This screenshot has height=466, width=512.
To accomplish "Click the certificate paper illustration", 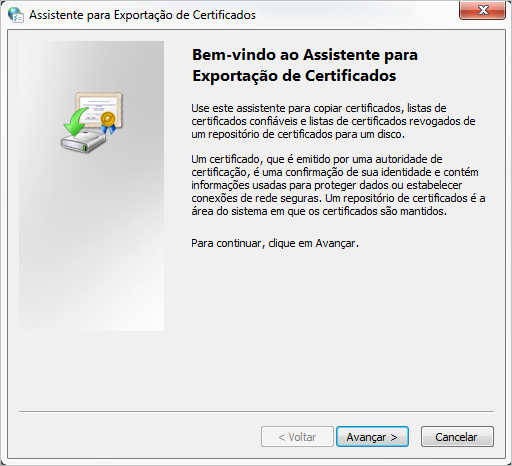I will pyautogui.click(x=99, y=110).
